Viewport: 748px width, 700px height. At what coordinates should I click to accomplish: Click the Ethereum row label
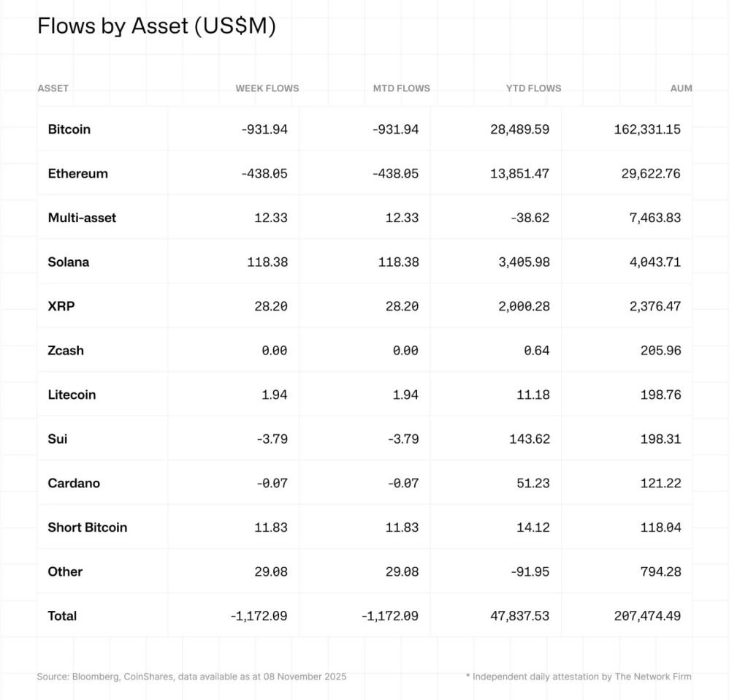pyautogui.click(x=77, y=174)
